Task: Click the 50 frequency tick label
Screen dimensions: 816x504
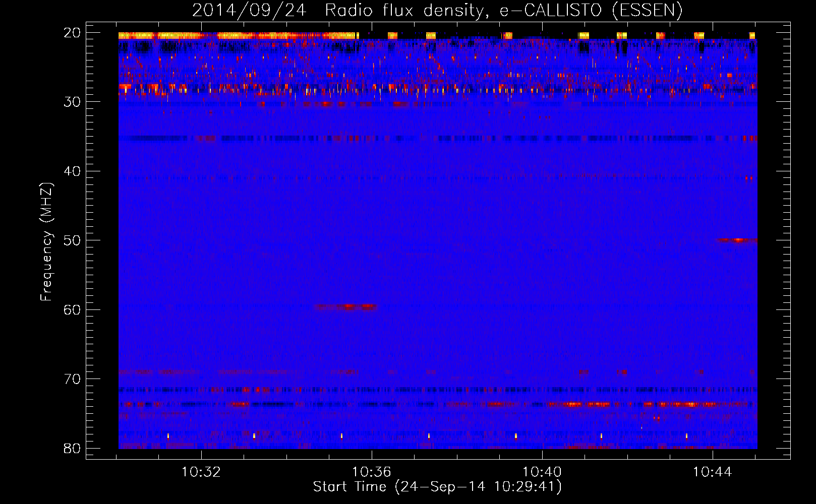Action: [x=72, y=240]
